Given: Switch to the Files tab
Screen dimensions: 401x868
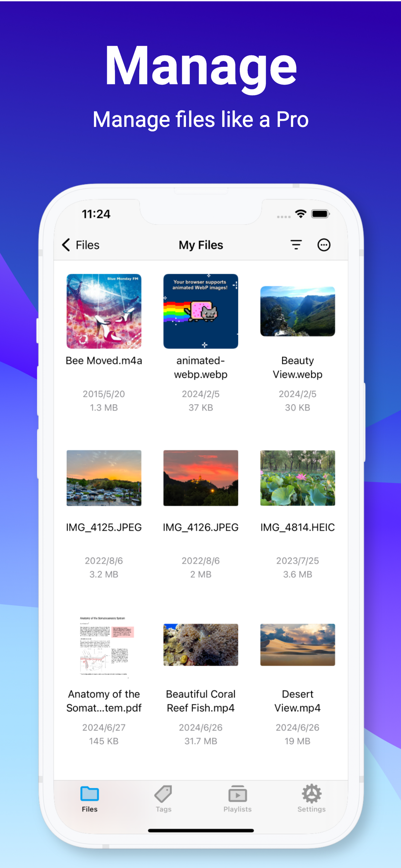Looking at the screenshot, I should 89,799.
